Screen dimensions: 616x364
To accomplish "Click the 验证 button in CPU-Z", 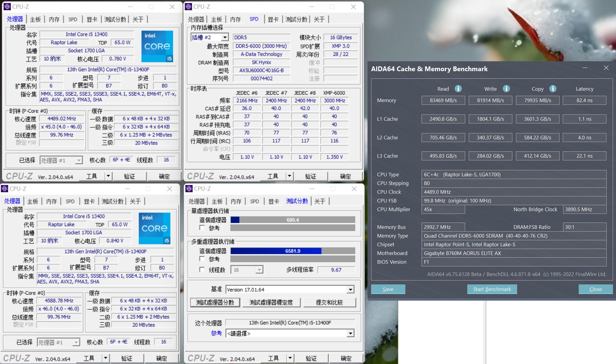I will pyautogui.click(x=130, y=176).
